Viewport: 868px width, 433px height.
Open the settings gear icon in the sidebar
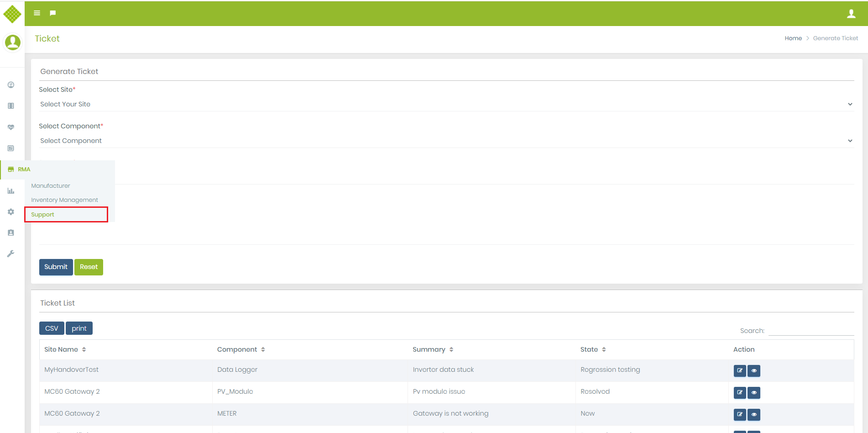pos(10,211)
